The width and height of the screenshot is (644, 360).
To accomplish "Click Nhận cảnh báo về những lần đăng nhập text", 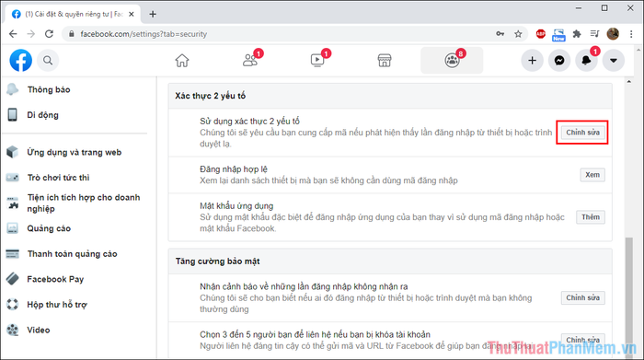I will (x=304, y=286).
